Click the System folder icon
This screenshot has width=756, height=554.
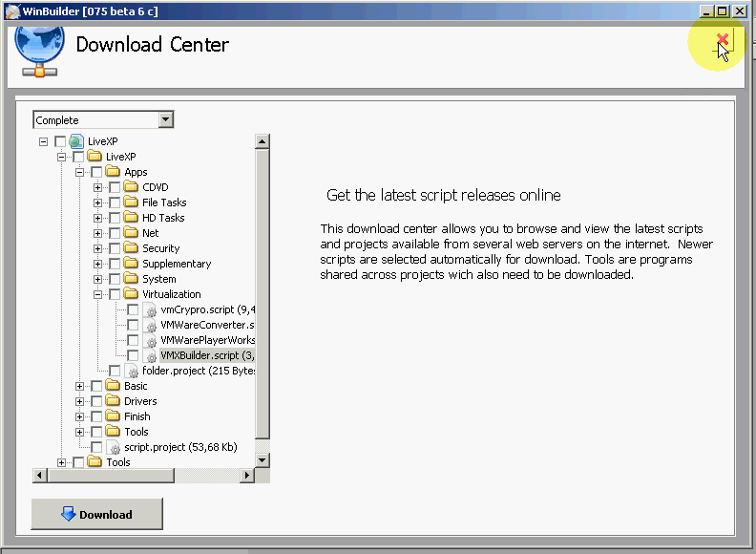point(131,279)
